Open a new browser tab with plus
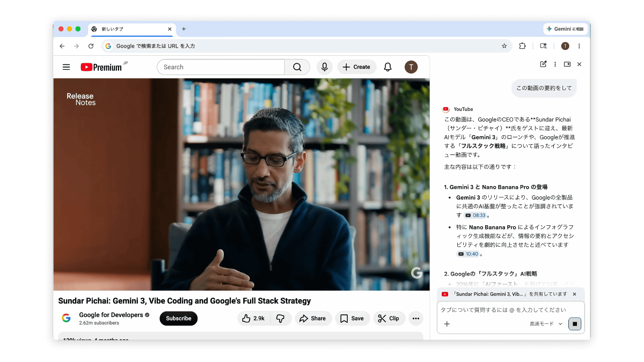644x362 pixels. point(184,29)
